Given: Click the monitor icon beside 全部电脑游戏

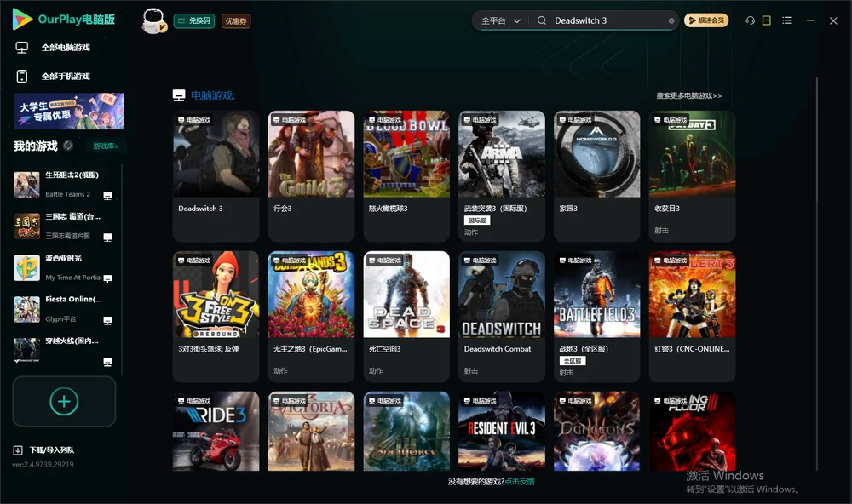Looking at the screenshot, I should click(x=22, y=48).
